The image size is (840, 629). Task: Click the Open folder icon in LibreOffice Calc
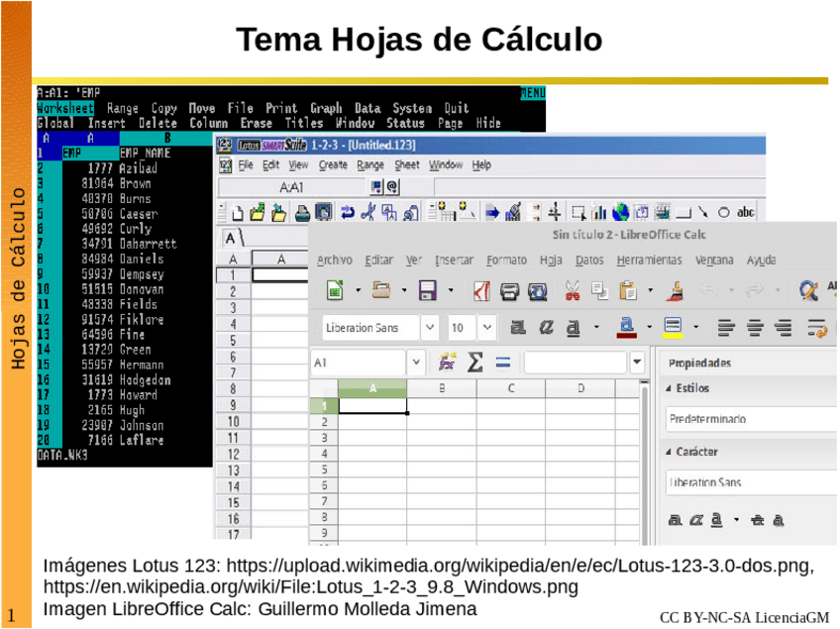(x=381, y=290)
